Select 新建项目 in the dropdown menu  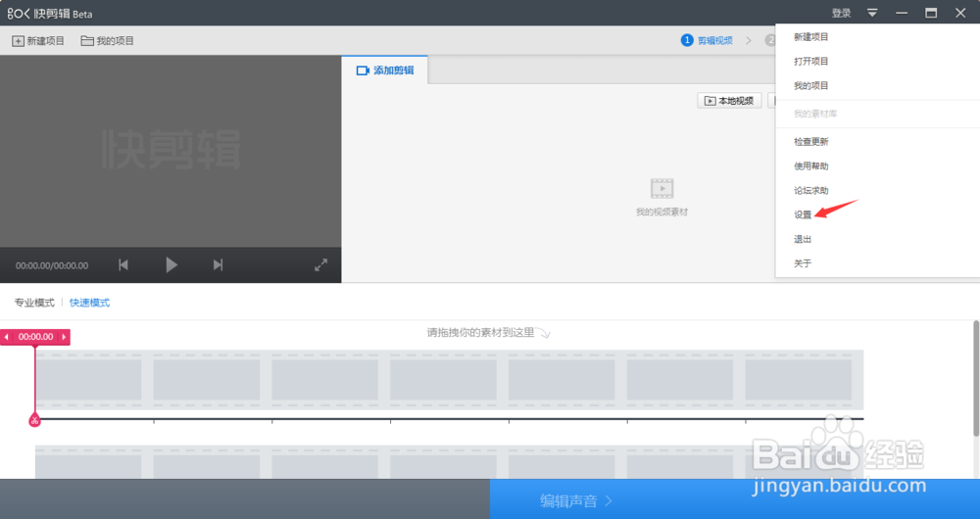[x=811, y=37]
